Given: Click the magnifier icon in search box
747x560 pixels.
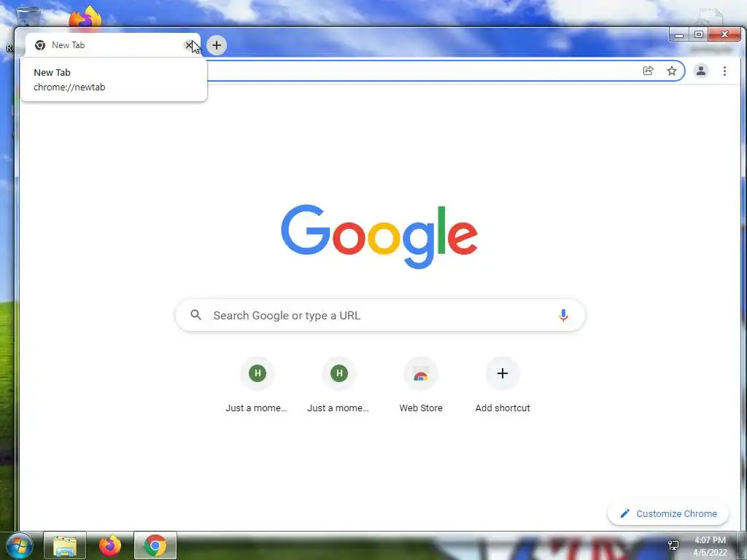Looking at the screenshot, I should point(196,315).
